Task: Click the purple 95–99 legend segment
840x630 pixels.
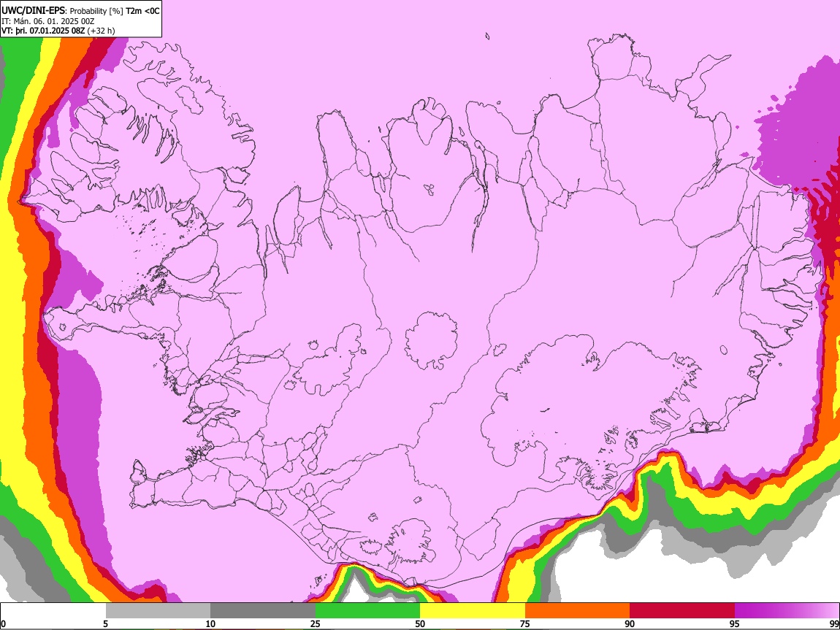Action: pyautogui.click(x=787, y=611)
